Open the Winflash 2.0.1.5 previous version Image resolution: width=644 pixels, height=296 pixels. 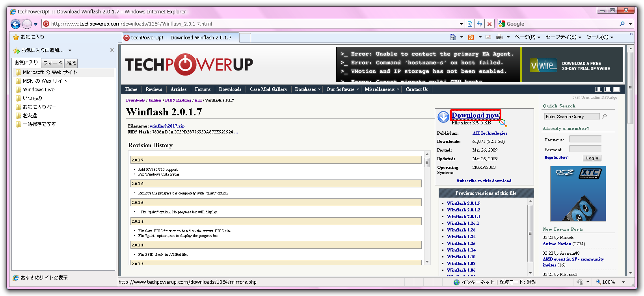click(463, 203)
